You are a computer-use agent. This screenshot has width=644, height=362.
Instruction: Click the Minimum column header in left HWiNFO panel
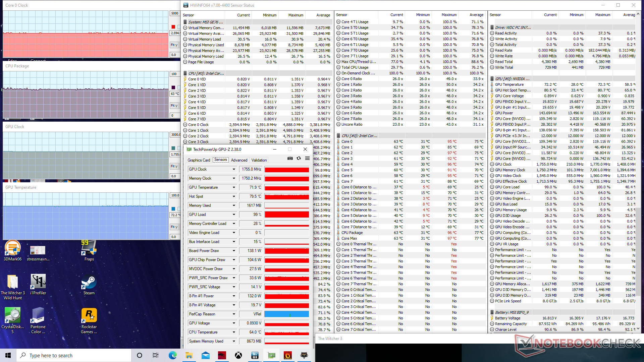click(270, 15)
